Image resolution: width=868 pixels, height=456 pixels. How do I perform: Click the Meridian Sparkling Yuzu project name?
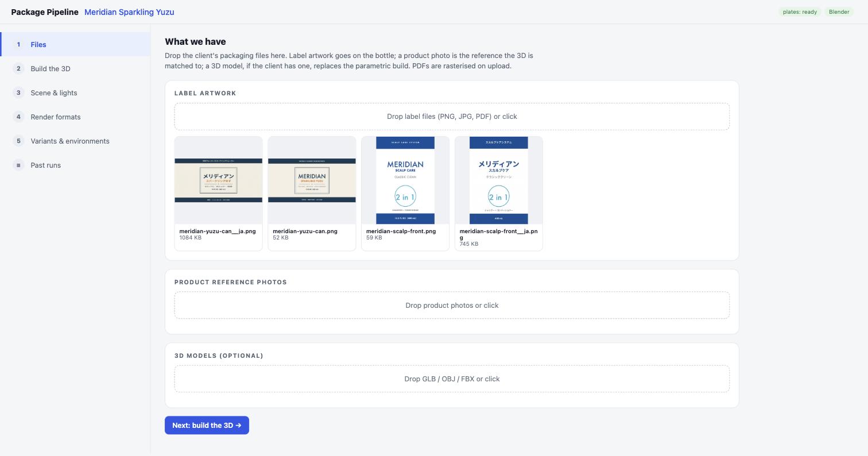pos(129,12)
